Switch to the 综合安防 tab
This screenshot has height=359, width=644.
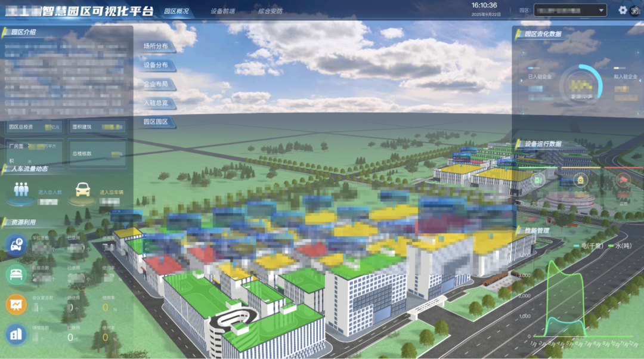(270, 11)
